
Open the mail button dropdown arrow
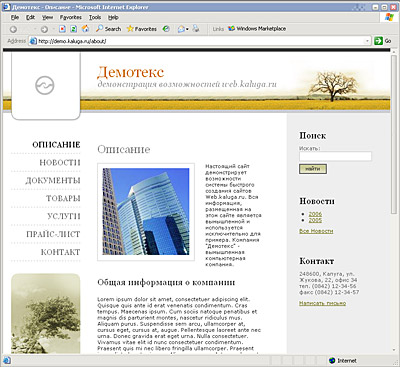187,29
